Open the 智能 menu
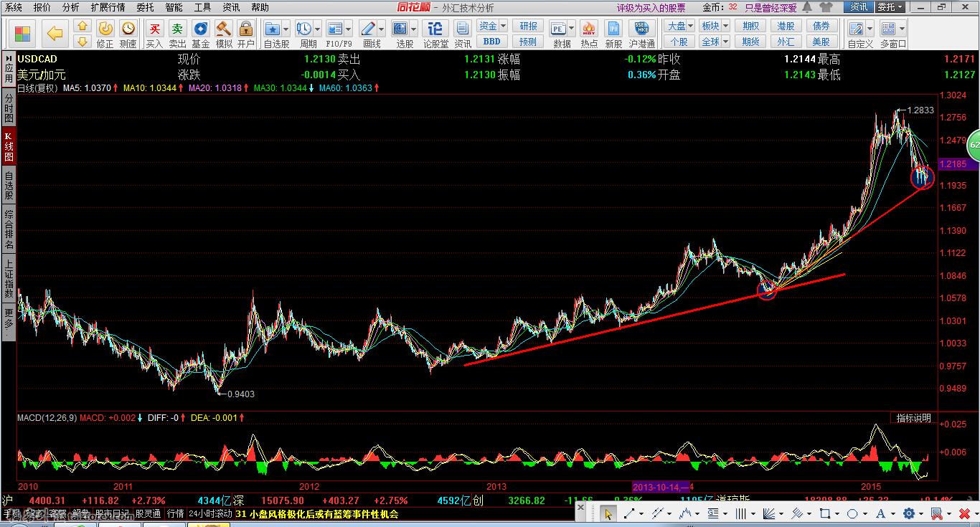 (x=174, y=7)
